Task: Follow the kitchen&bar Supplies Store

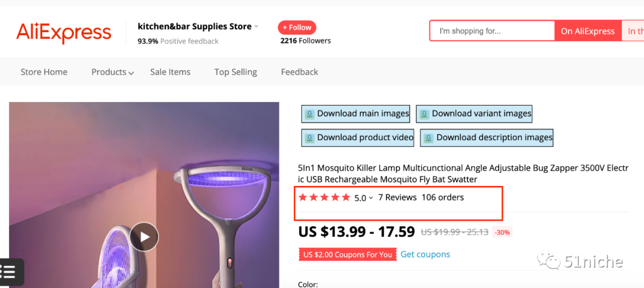Action: click(297, 27)
